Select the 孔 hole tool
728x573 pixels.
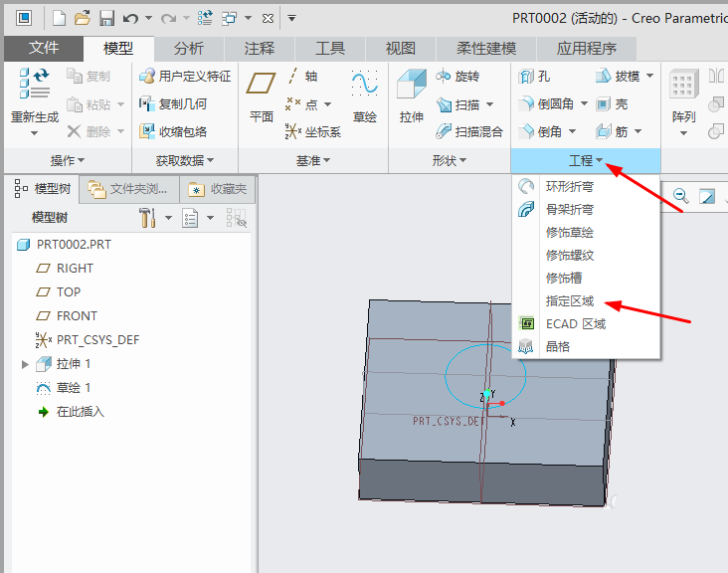[534, 77]
